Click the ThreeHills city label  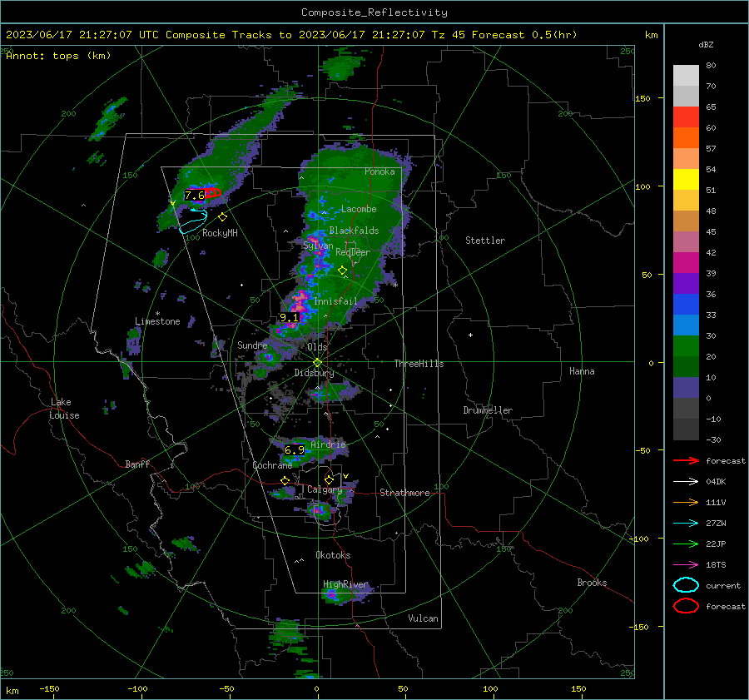click(x=419, y=364)
